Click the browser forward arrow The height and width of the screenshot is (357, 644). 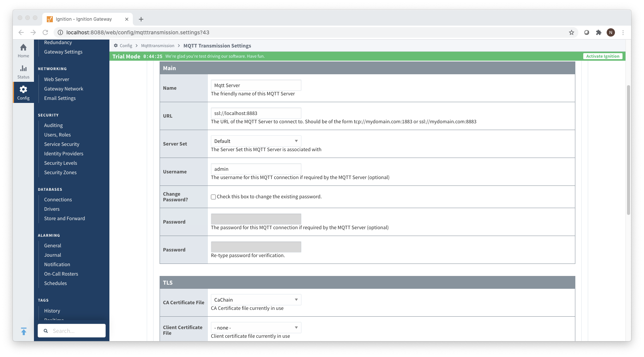point(33,32)
